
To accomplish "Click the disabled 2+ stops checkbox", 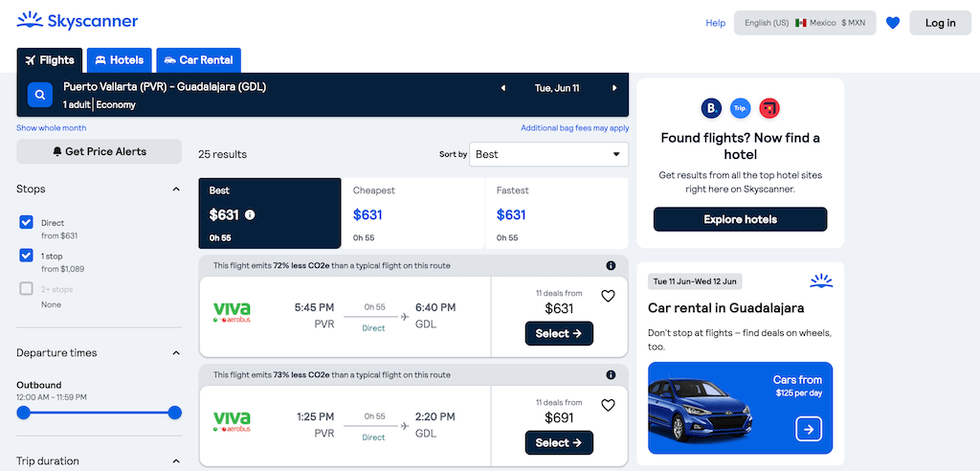I will click(x=26, y=288).
